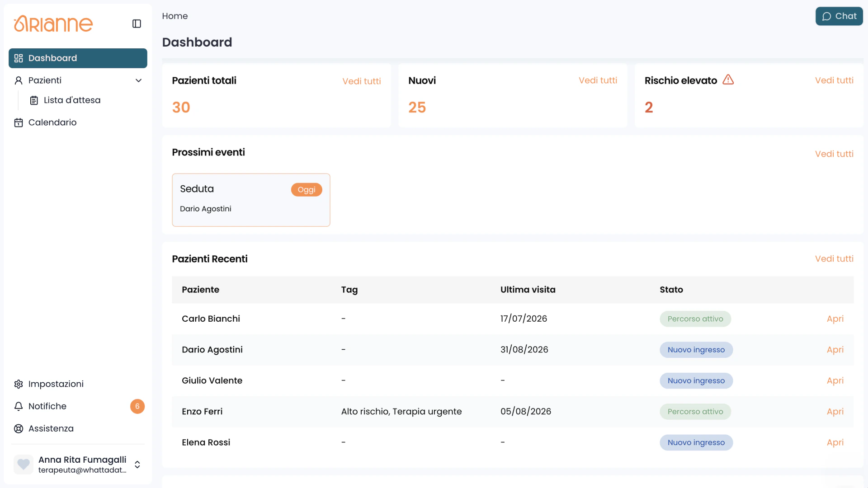Click the Rischio elevato warning triangle
The width and height of the screenshot is (868, 488).
click(x=728, y=80)
